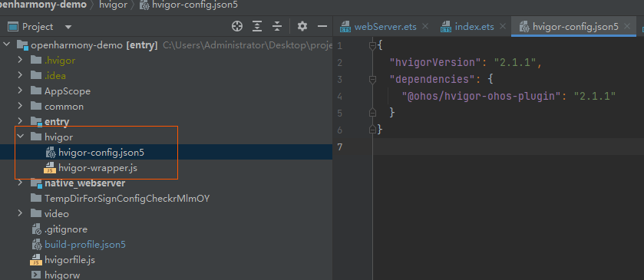644x280 pixels.
Task: Switch to the webServer.ets tab
Action: 385,27
